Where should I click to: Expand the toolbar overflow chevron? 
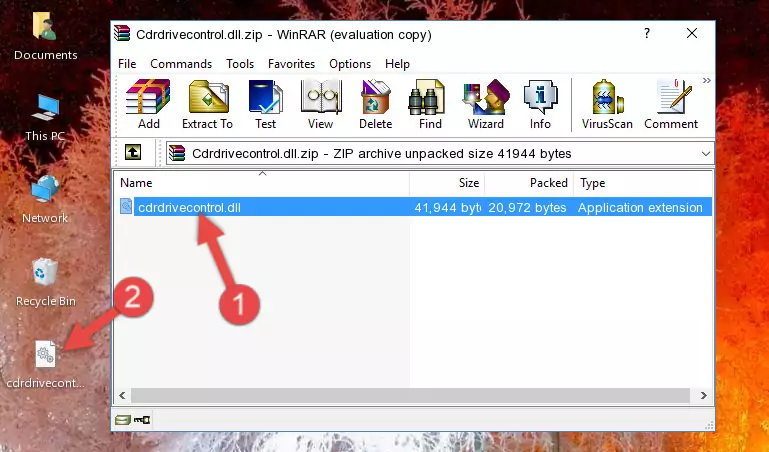coord(707,81)
